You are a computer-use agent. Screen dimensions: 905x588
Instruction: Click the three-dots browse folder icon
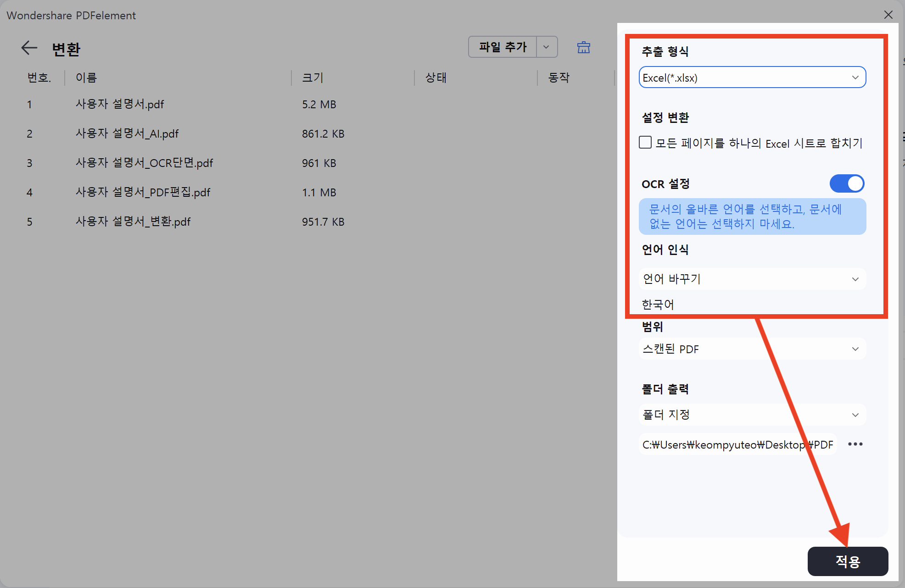[855, 444]
